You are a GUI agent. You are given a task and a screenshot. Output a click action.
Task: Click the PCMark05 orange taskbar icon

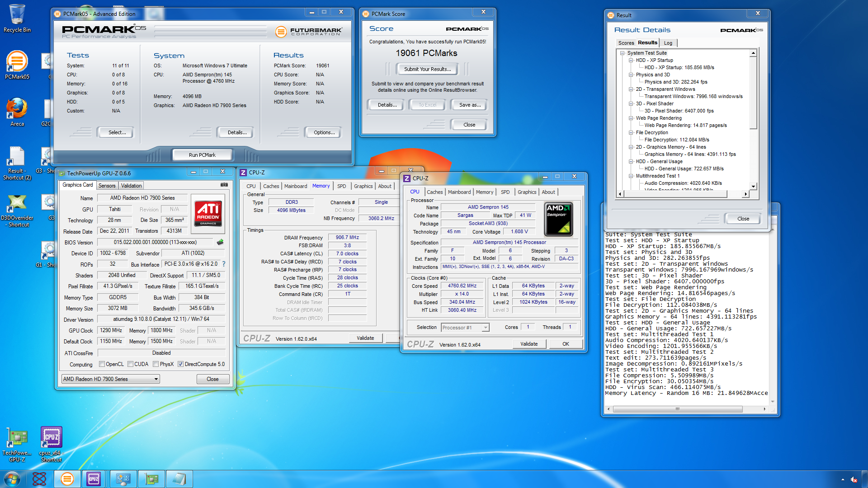(x=67, y=479)
